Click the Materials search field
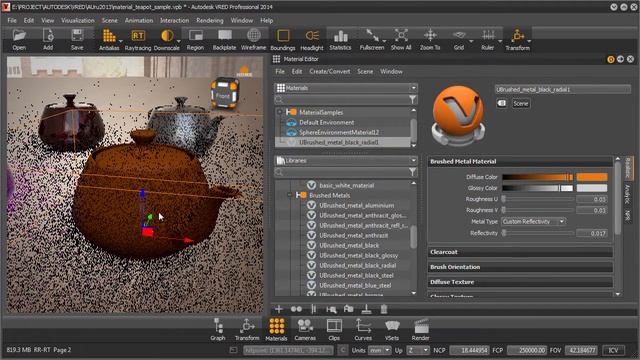This screenshot has width=640, height=360. point(341,99)
